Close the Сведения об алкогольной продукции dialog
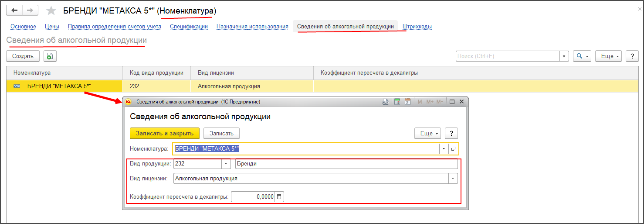 [x=461, y=102]
